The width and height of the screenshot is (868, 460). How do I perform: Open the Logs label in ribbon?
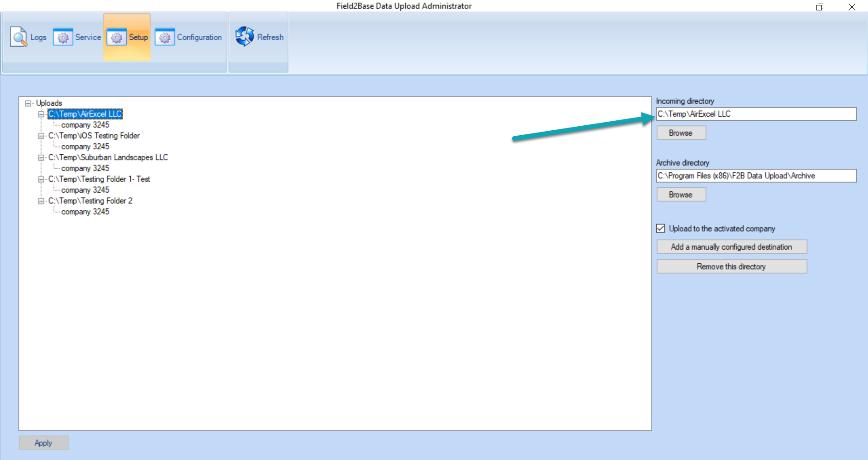(38, 38)
